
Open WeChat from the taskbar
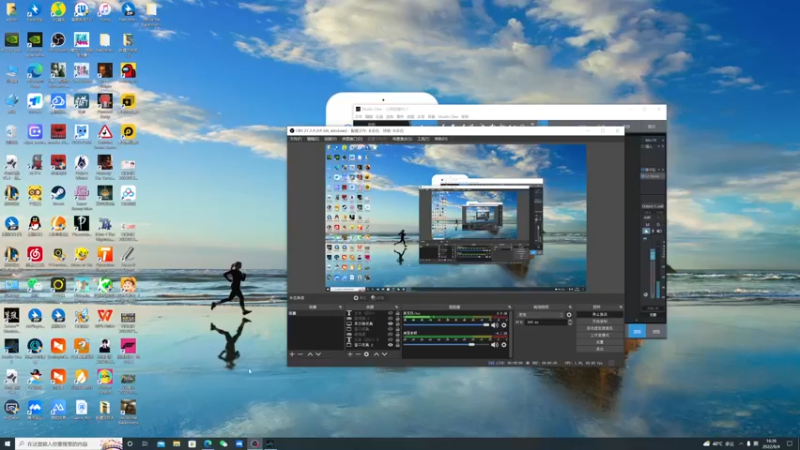point(223,444)
